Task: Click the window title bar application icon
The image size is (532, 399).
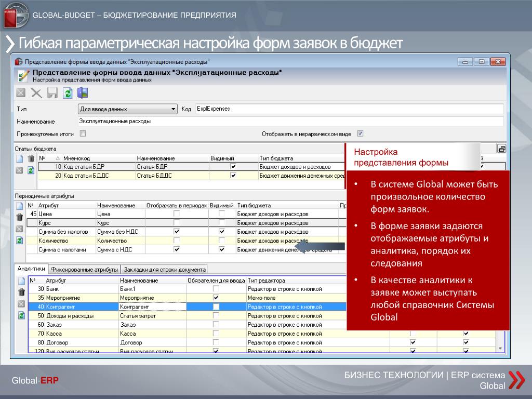Action: point(19,62)
